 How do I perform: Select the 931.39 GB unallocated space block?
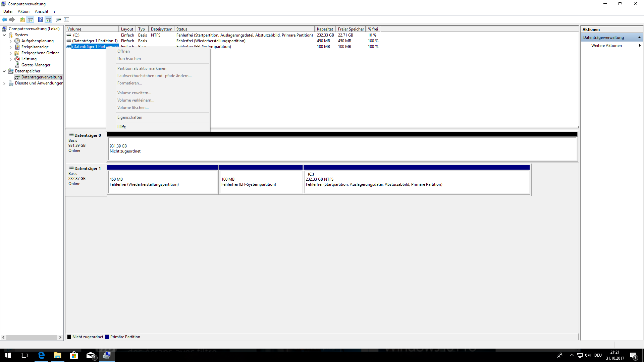[x=342, y=149]
